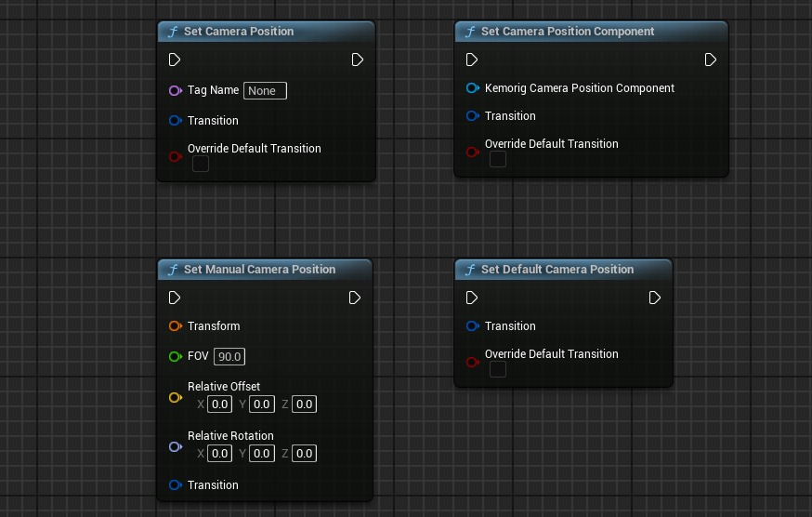Toggle Override Default Transition in Set Default Camera Position

click(x=498, y=369)
